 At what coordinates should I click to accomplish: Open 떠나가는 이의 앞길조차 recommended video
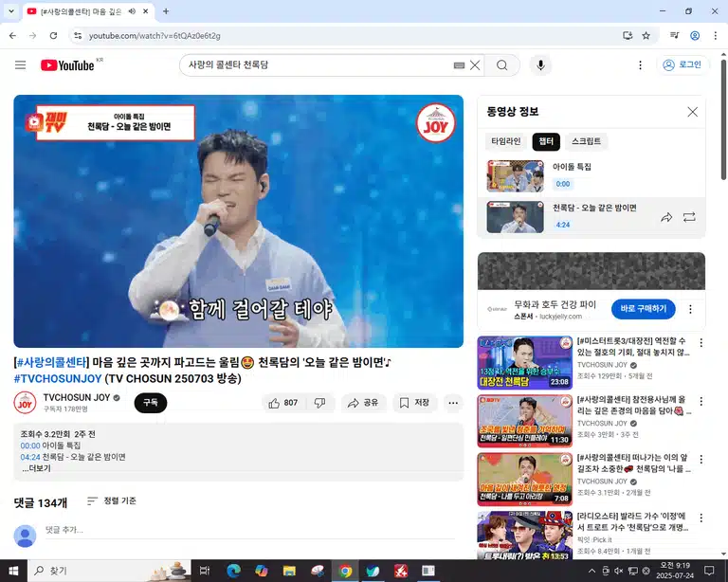coord(524,480)
